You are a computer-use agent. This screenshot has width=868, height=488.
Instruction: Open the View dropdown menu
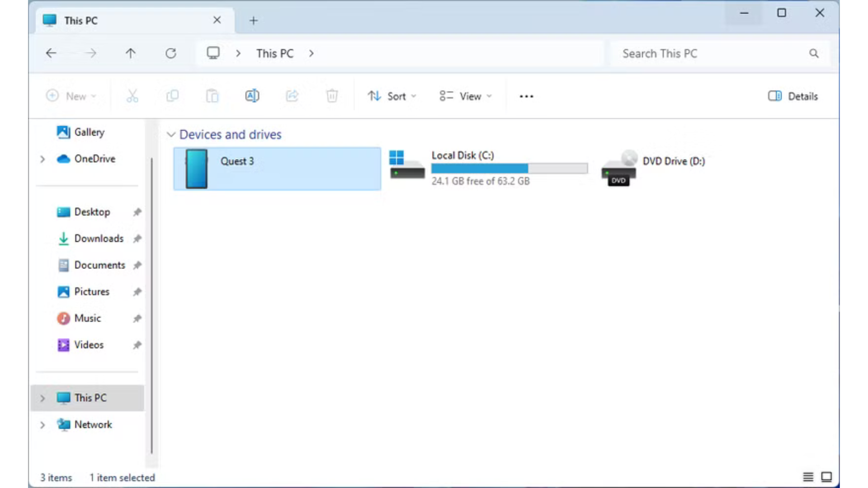point(465,96)
